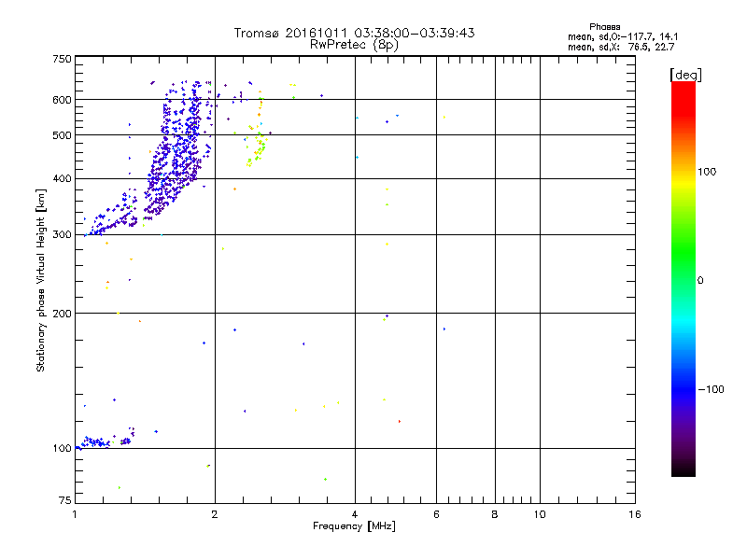Click the y-axis '750' tick label
Image resolution: width=747 pixels, height=560 pixels.
click(x=62, y=59)
